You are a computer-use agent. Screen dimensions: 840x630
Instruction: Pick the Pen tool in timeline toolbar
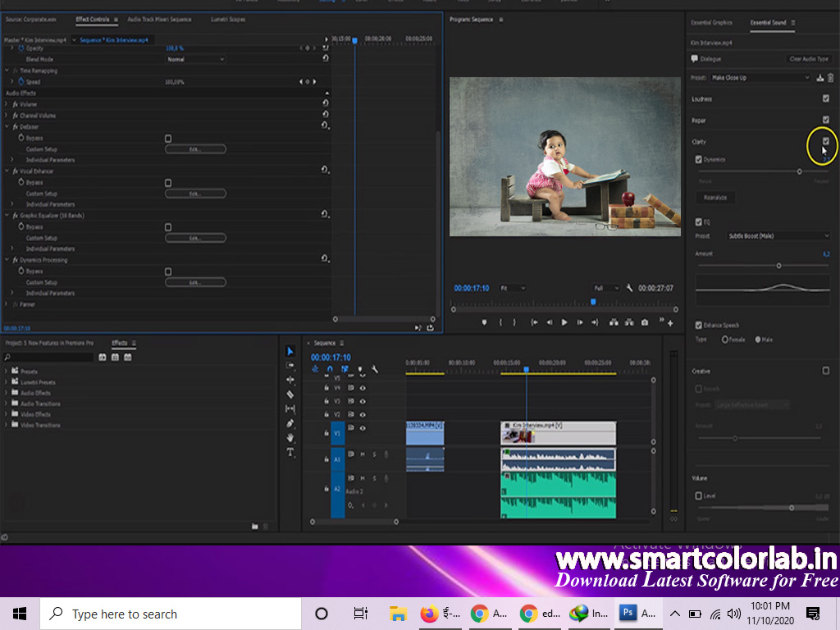(x=290, y=423)
